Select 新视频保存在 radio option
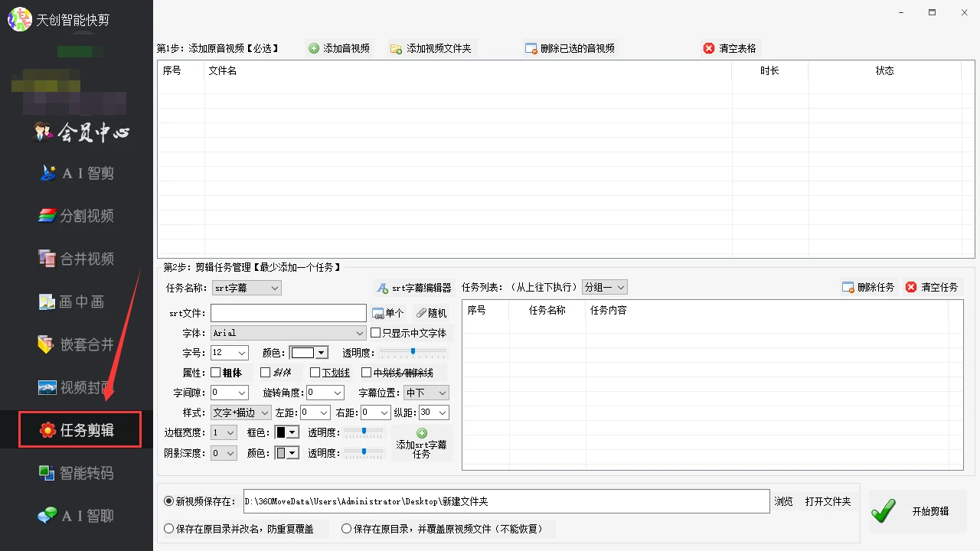Viewport: 980px width, 551px height. tap(169, 501)
